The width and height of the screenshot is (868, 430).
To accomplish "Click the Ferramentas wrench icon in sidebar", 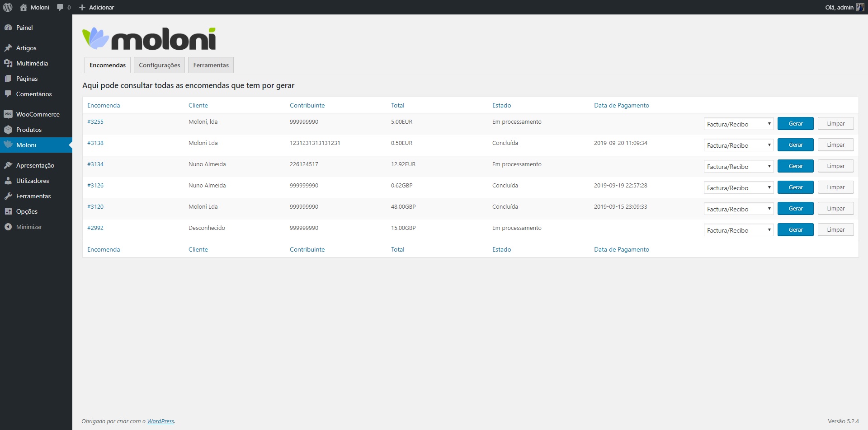I will click(x=8, y=196).
